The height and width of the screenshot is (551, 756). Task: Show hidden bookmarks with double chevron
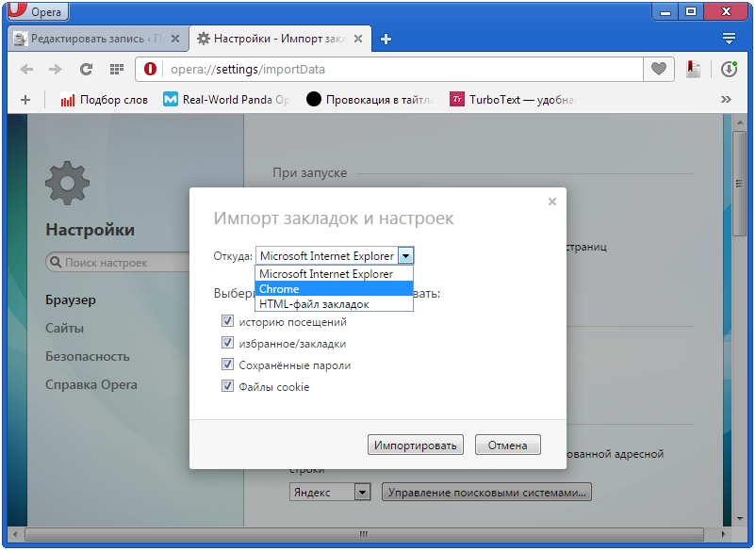click(x=726, y=100)
